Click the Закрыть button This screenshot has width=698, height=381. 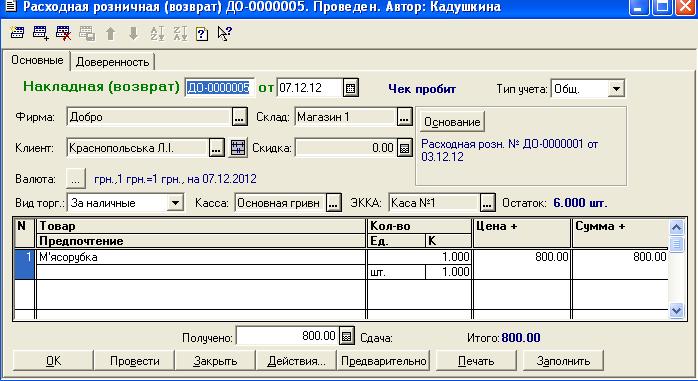pyautogui.click(x=215, y=361)
